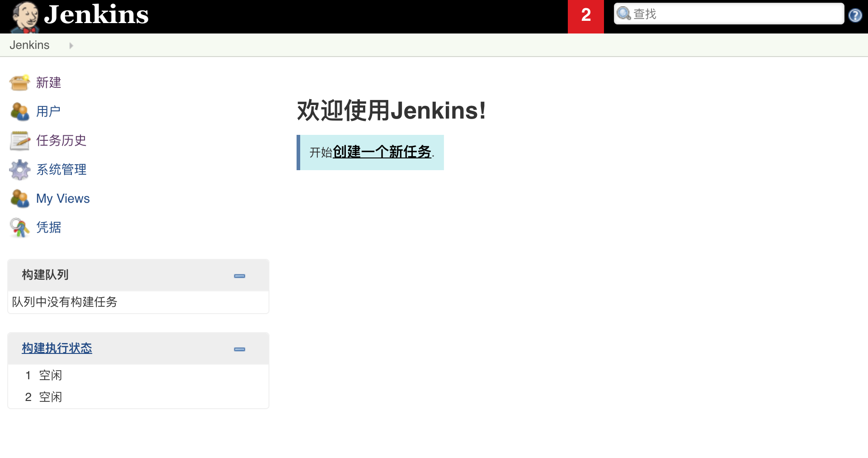
Task: Collapse the 构建队列 panel
Action: coord(239,276)
